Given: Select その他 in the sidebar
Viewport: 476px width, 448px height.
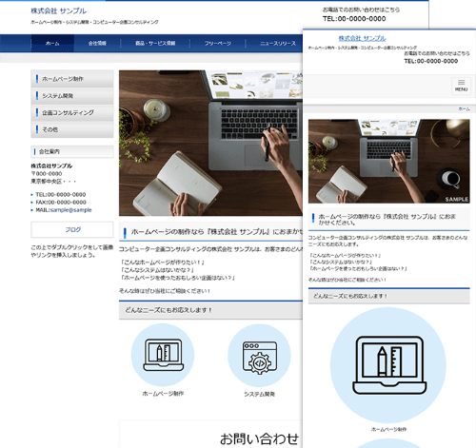Looking at the screenshot, I should coord(72,129).
